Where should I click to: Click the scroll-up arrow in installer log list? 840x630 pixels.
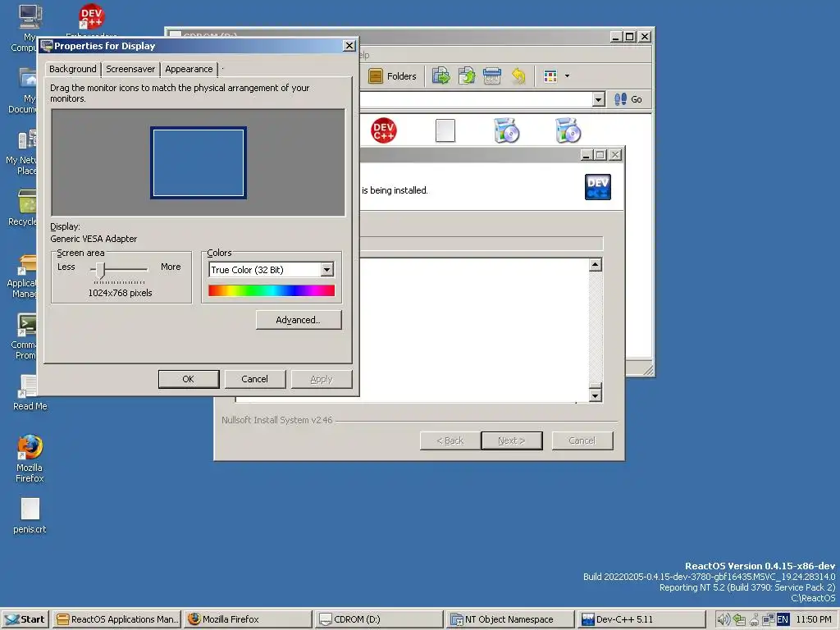click(596, 265)
